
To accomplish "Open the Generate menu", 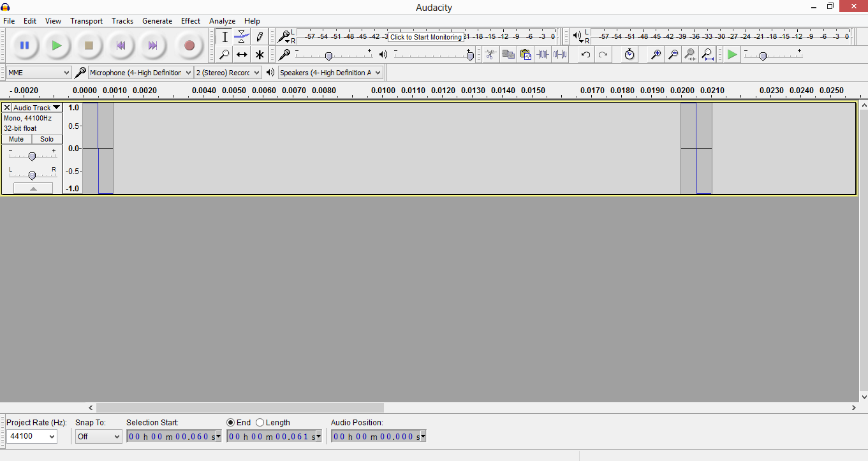I will click(x=158, y=21).
